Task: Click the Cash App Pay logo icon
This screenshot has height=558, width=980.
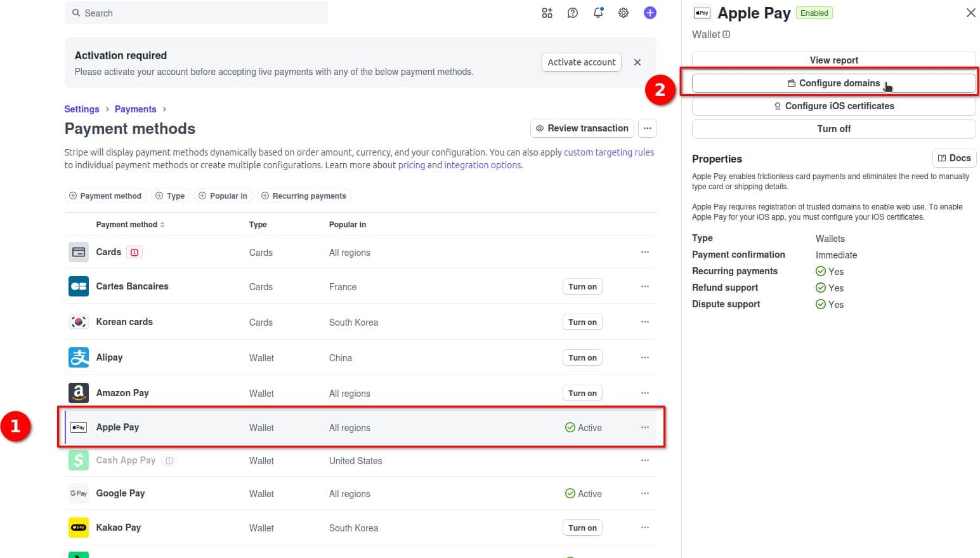Action: (79, 460)
